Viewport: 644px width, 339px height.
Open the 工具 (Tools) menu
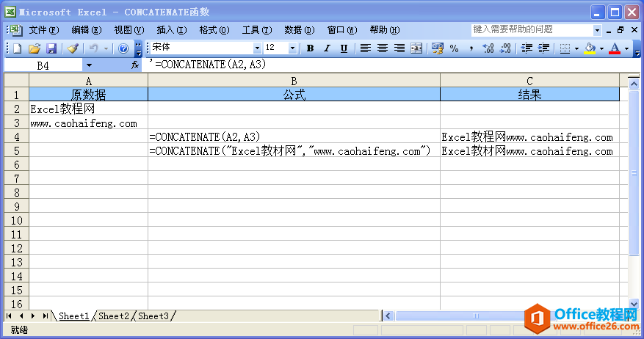coord(257,30)
